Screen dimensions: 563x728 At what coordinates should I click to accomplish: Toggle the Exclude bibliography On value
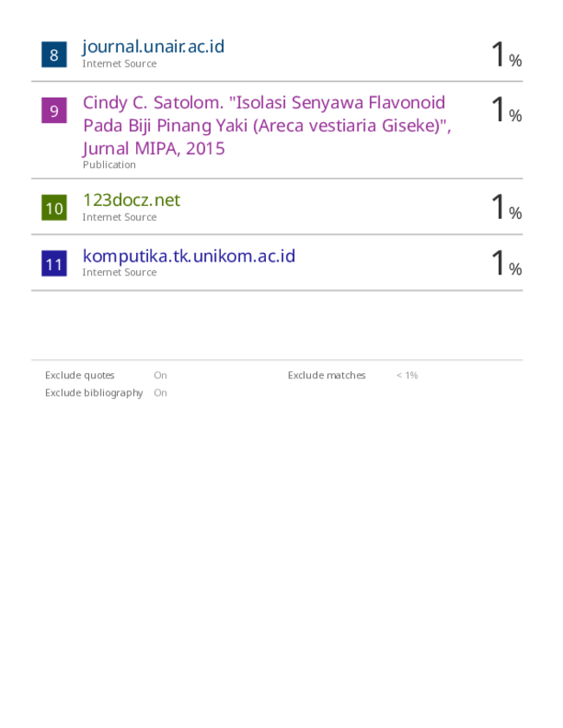(x=160, y=393)
